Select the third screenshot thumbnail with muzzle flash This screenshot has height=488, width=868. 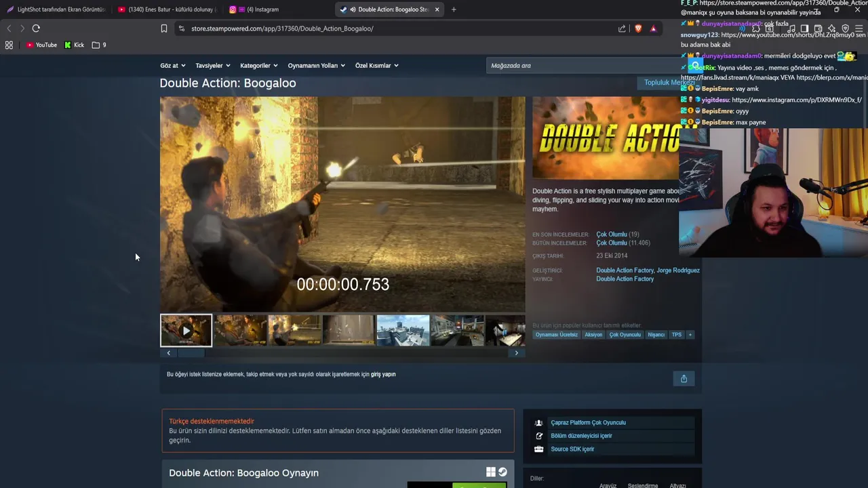[294, 331]
